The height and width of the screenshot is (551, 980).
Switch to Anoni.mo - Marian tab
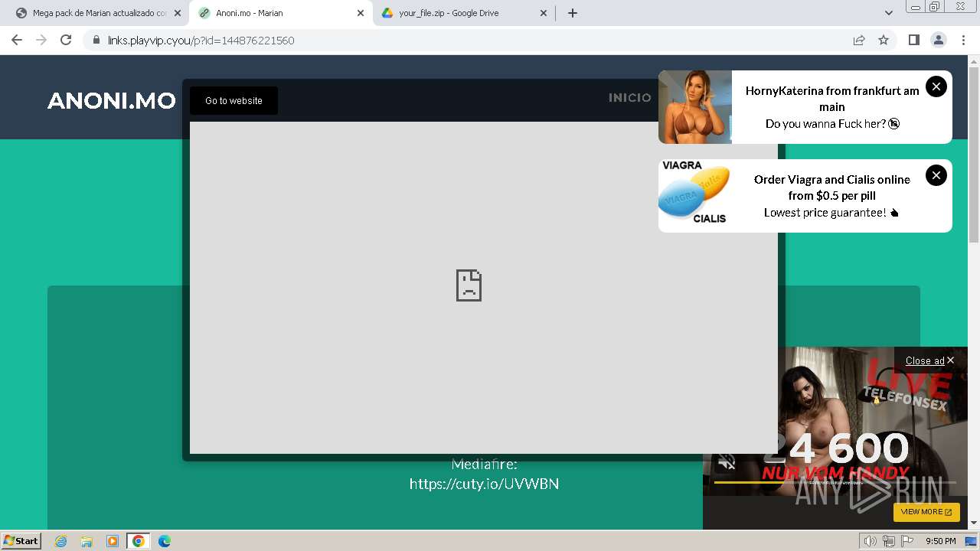pyautogui.click(x=280, y=13)
